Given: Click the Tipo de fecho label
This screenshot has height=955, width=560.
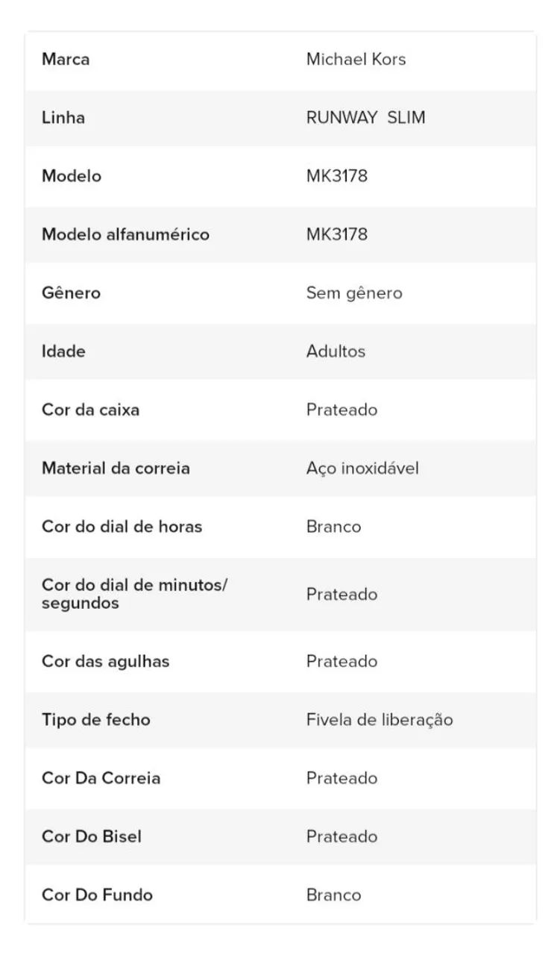Looking at the screenshot, I should click(x=95, y=720).
